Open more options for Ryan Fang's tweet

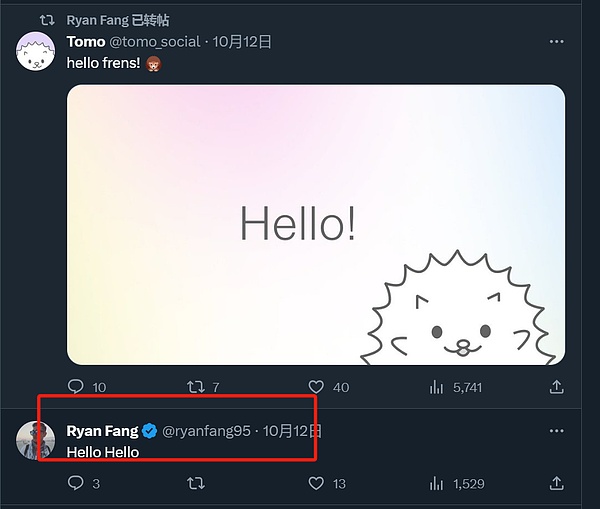pyautogui.click(x=557, y=431)
